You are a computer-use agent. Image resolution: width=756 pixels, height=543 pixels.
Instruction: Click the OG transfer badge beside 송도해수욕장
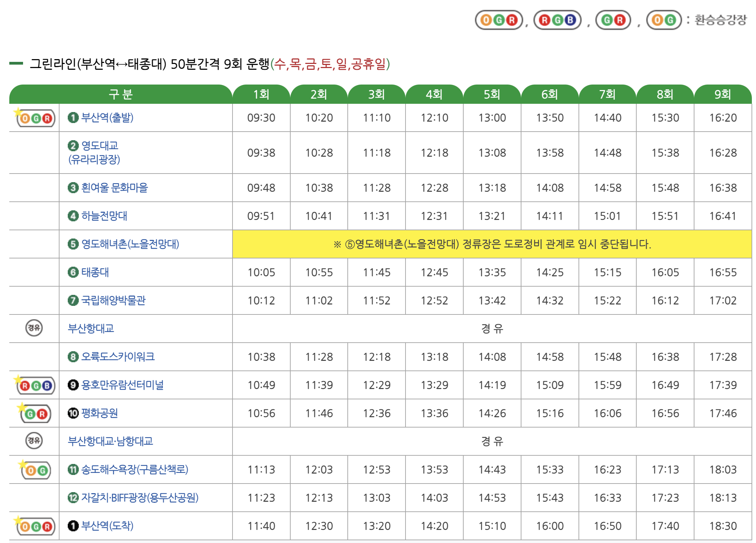pyautogui.click(x=36, y=470)
